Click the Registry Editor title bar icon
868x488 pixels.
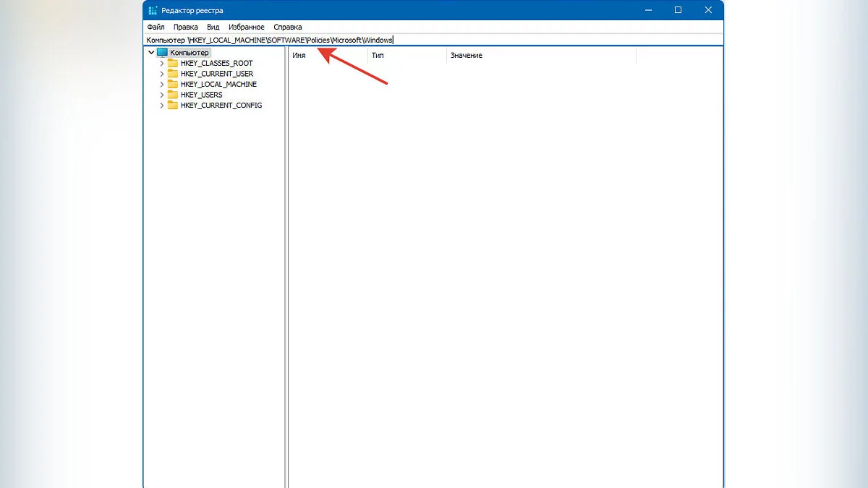pyautogui.click(x=153, y=10)
